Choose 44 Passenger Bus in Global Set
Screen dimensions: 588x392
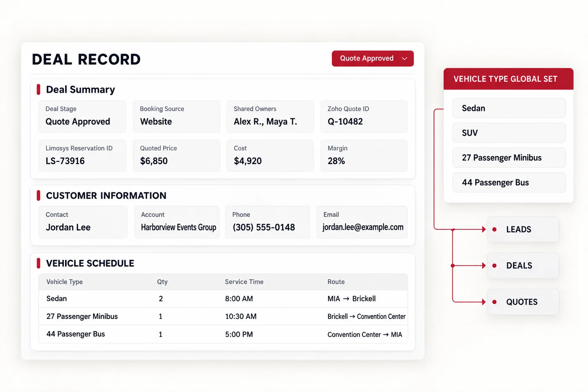pyautogui.click(x=509, y=182)
